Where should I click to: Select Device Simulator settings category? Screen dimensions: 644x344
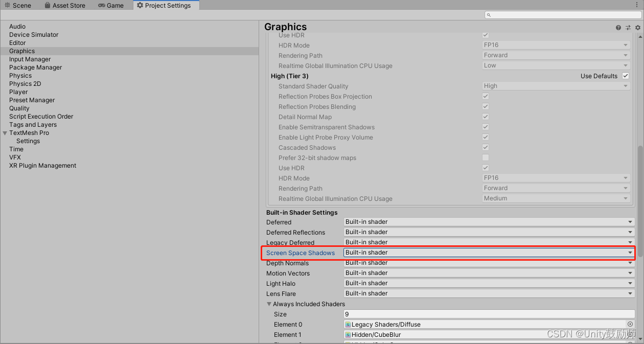34,35
